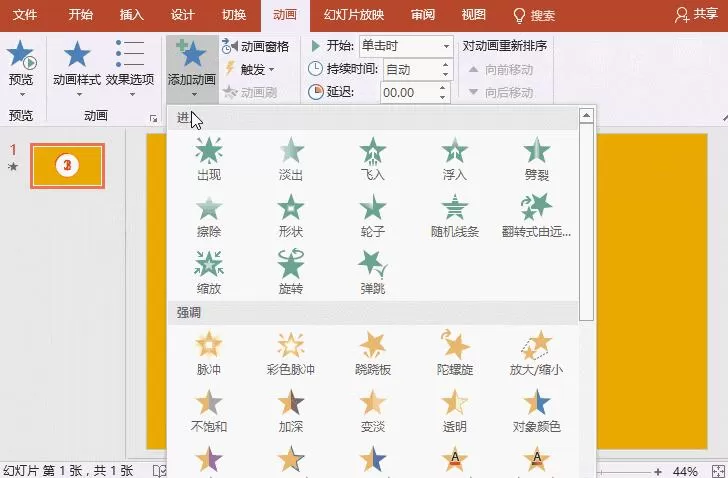Apply the 对象颜色 emphasis effect
The height and width of the screenshot is (478, 728).
[536, 411]
